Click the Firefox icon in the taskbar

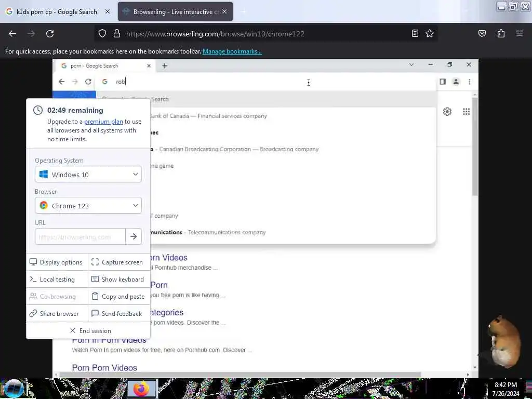point(141,389)
